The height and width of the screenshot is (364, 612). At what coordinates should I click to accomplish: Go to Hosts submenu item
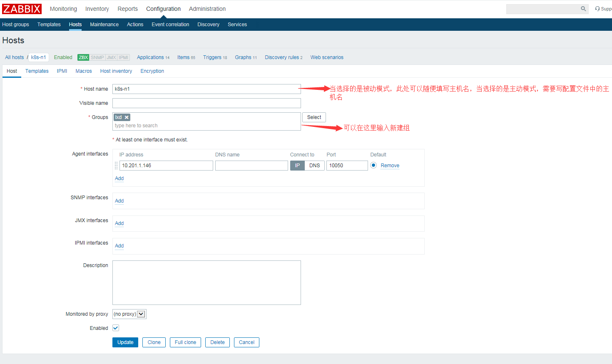coord(75,25)
